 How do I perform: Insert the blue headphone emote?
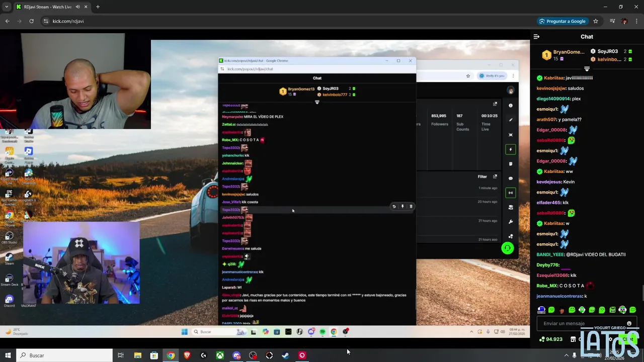(x=541, y=310)
